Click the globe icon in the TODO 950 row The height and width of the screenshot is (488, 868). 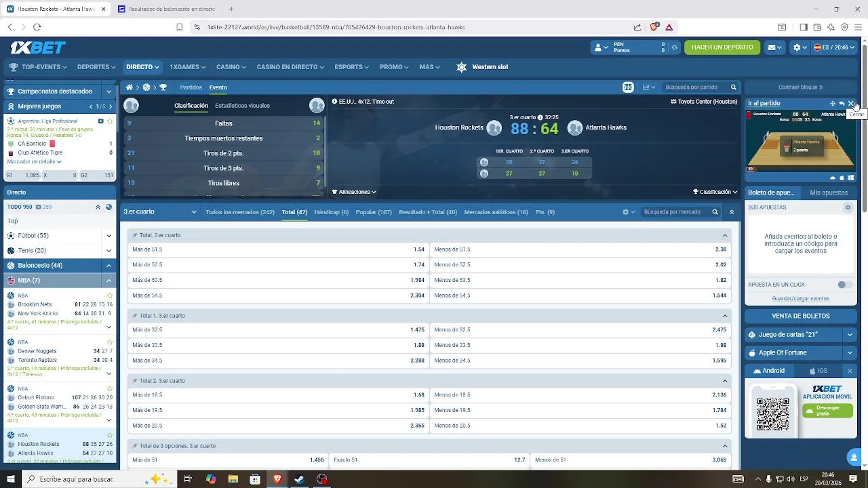pos(108,207)
